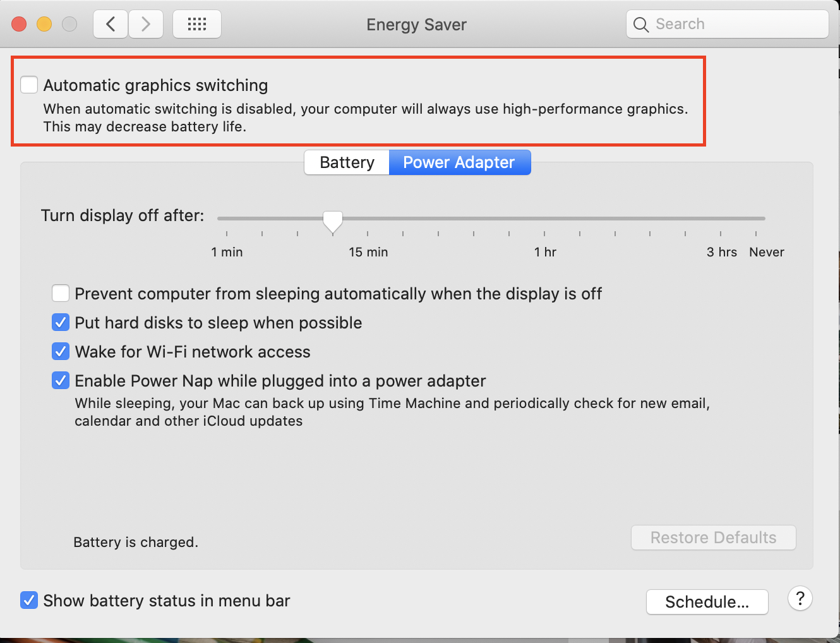Click the Restore Defaults button
The height and width of the screenshot is (643, 840).
click(713, 538)
